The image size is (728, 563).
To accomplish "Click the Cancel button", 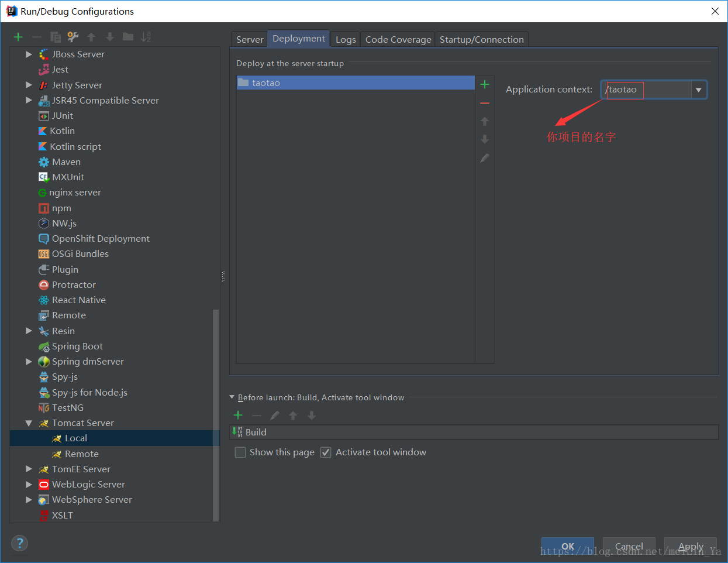I will point(629,547).
